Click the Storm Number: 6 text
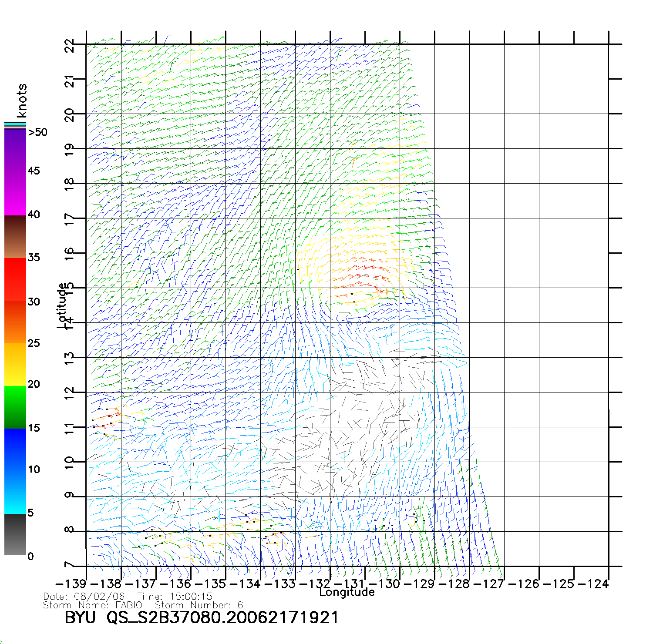Viewport: 653px width, 644px height. click(199, 605)
